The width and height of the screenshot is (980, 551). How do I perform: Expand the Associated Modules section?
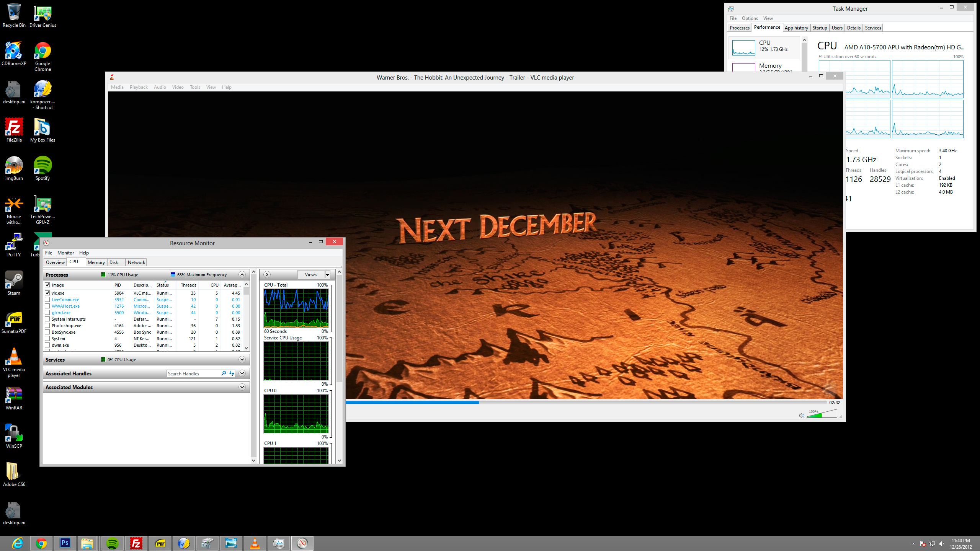click(242, 387)
